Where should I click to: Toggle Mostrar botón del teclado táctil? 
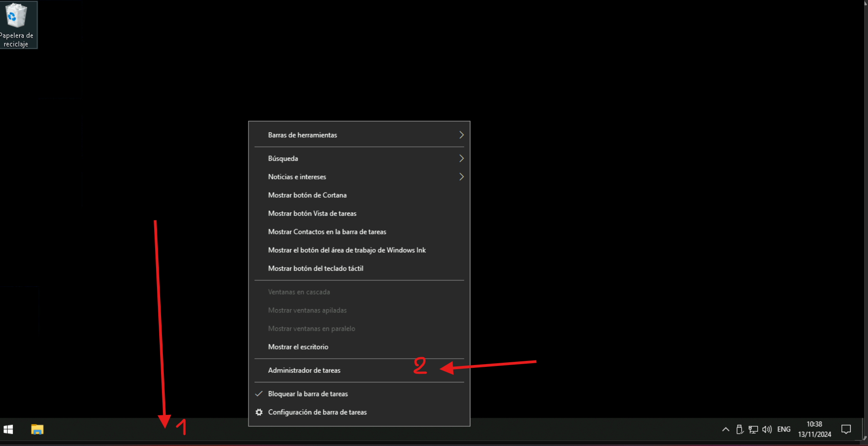pyautogui.click(x=315, y=269)
